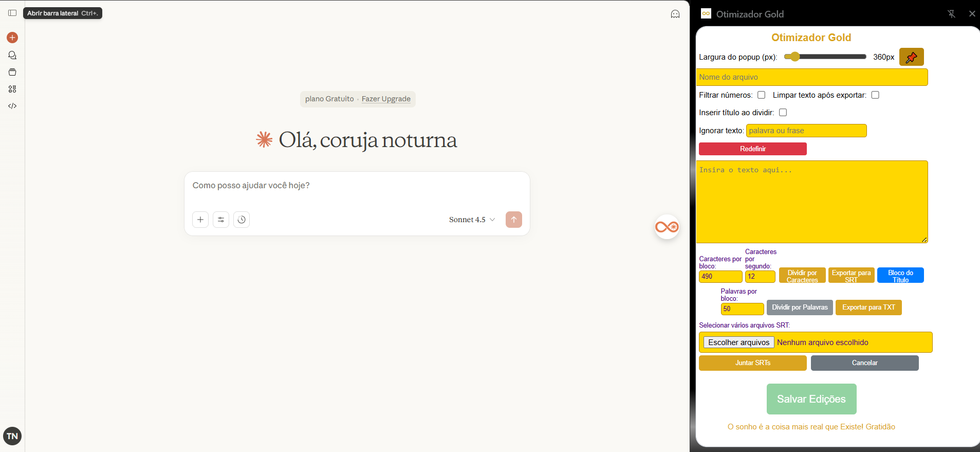
Task: Check the Inserir título ao dividir box
Action: point(783,113)
